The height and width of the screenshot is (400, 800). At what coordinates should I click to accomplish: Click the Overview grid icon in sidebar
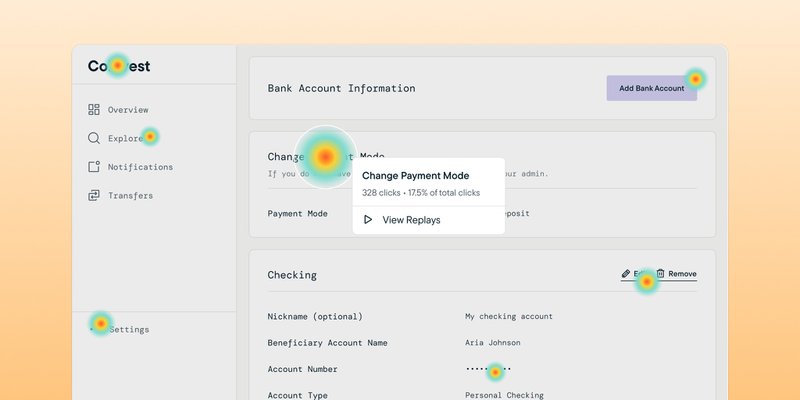point(94,110)
